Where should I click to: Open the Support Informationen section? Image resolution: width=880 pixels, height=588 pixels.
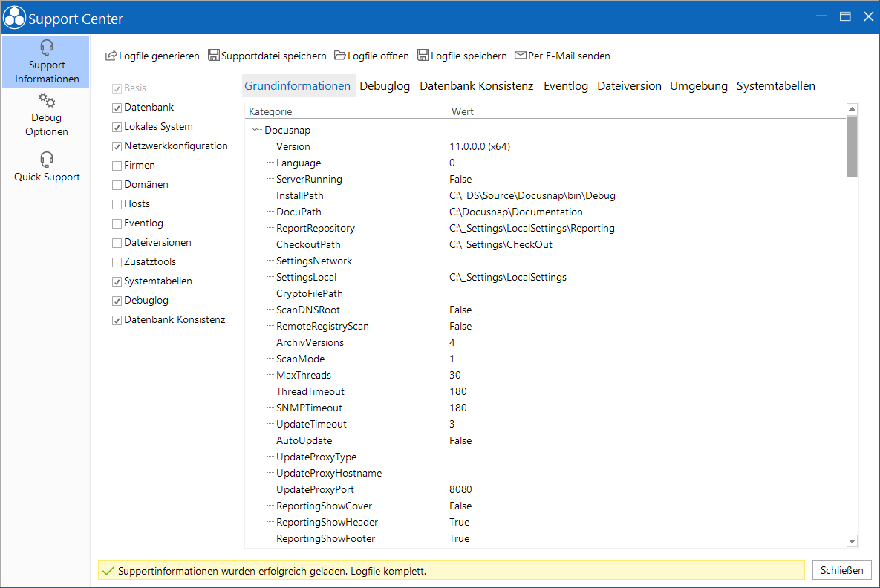pos(46,62)
